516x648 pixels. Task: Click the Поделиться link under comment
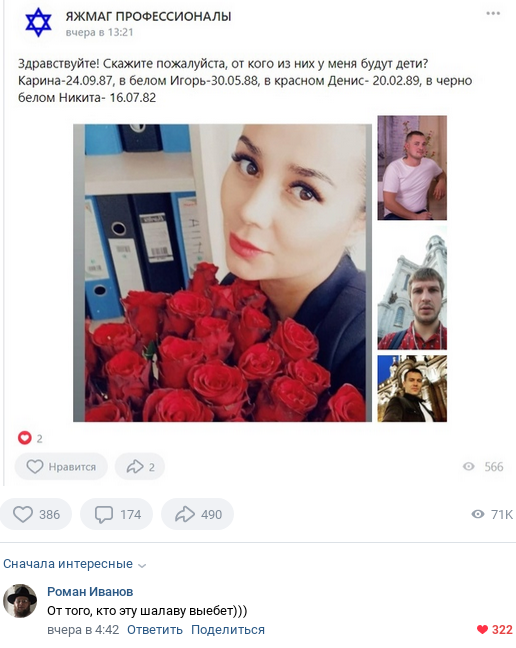(x=228, y=630)
